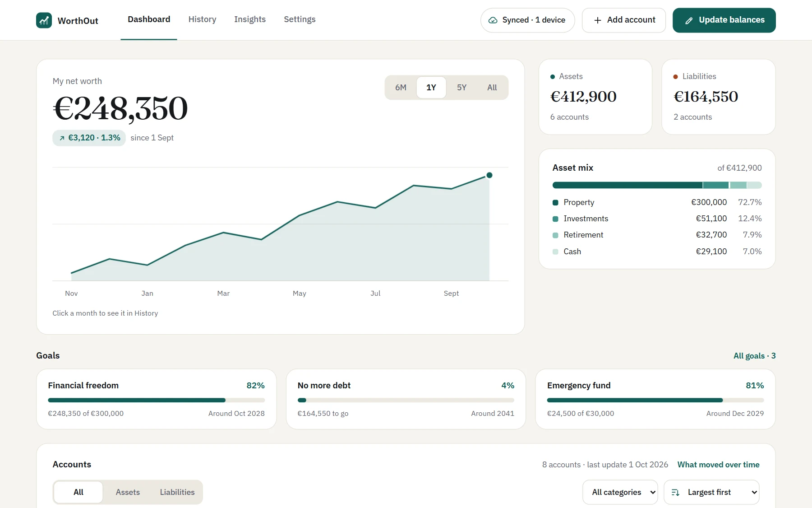Click the Investments €51,100 value

pyautogui.click(x=711, y=219)
